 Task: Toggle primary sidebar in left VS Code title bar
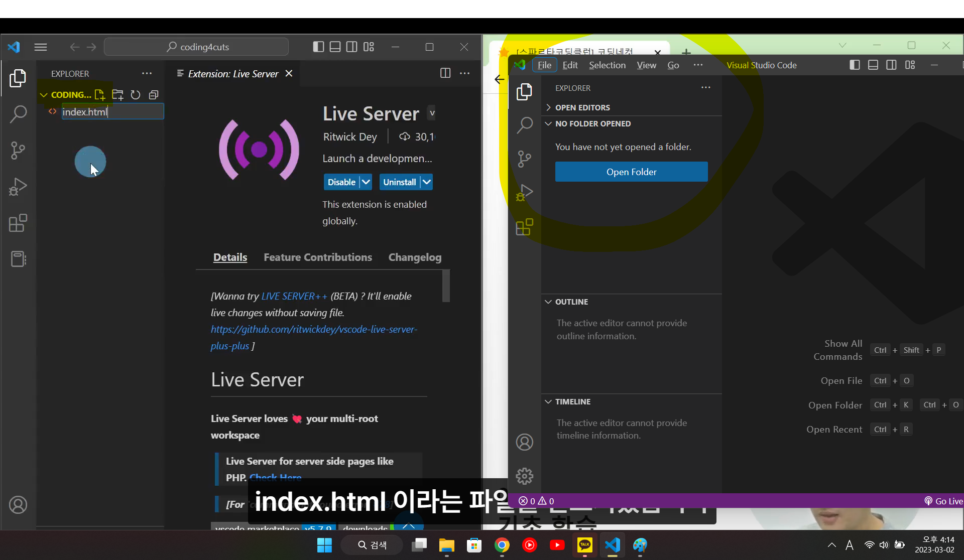tap(318, 47)
